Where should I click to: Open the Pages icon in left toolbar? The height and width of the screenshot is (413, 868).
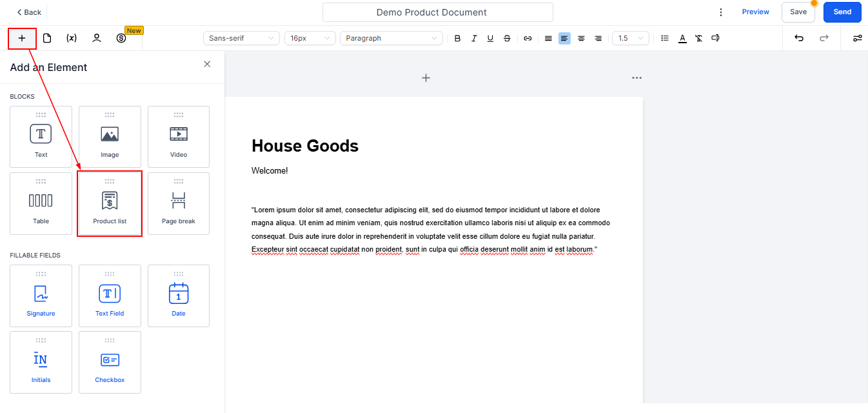point(47,38)
